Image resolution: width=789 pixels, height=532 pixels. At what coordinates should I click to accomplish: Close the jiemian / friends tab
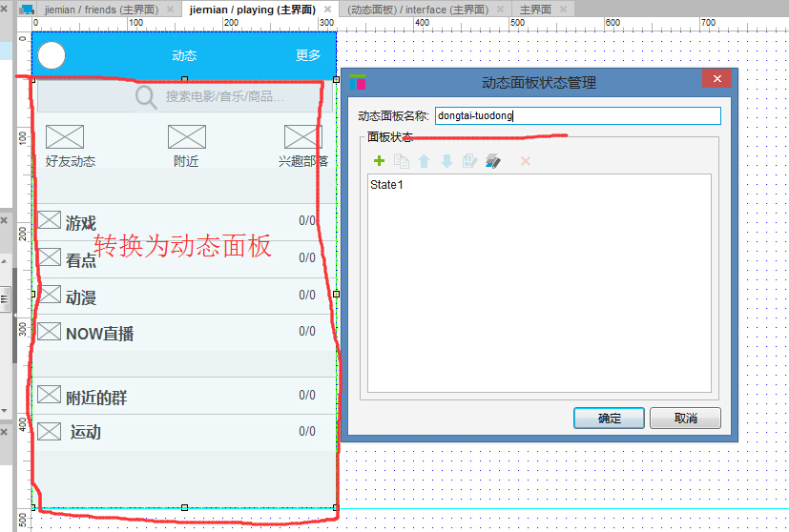pos(170,9)
